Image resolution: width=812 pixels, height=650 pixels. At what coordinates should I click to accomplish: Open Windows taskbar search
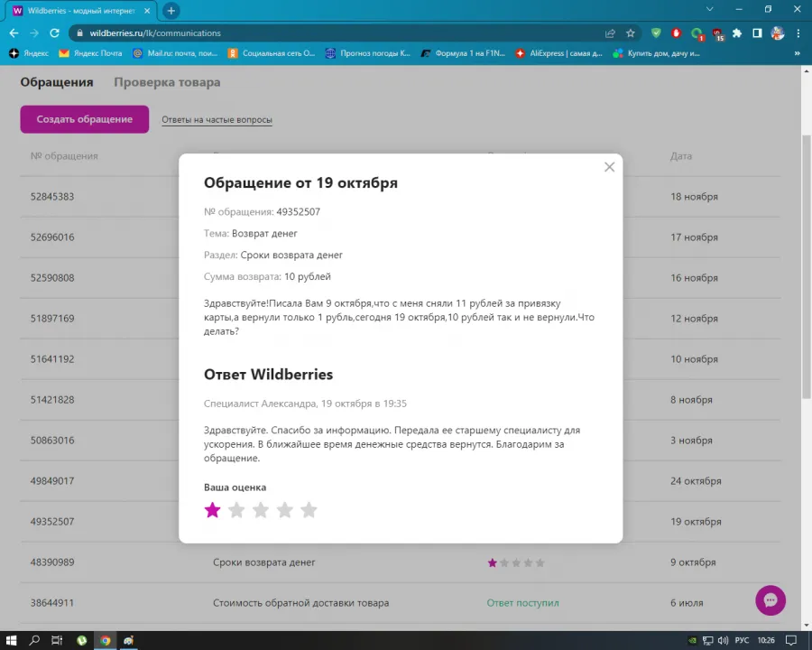34,641
